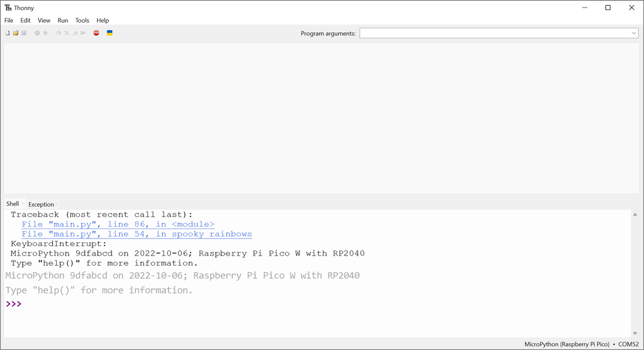Screen dimensions: 644x350
Task: Run current script with green play icon
Action: [37, 33]
